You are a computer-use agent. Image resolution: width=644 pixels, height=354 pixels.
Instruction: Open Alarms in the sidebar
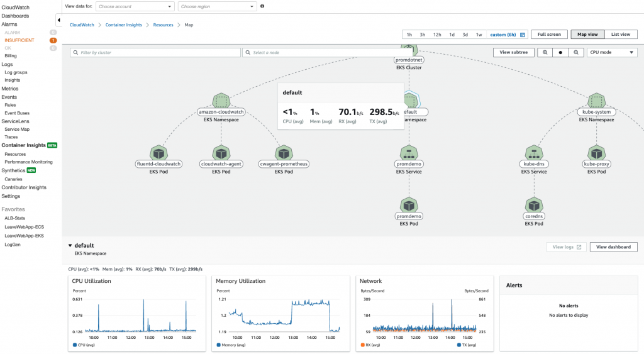[9, 25]
